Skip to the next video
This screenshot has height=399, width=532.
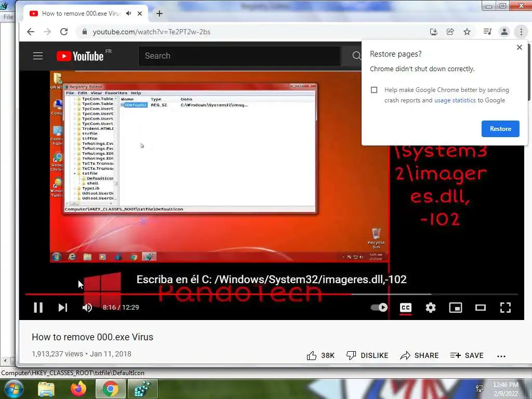point(63,308)
